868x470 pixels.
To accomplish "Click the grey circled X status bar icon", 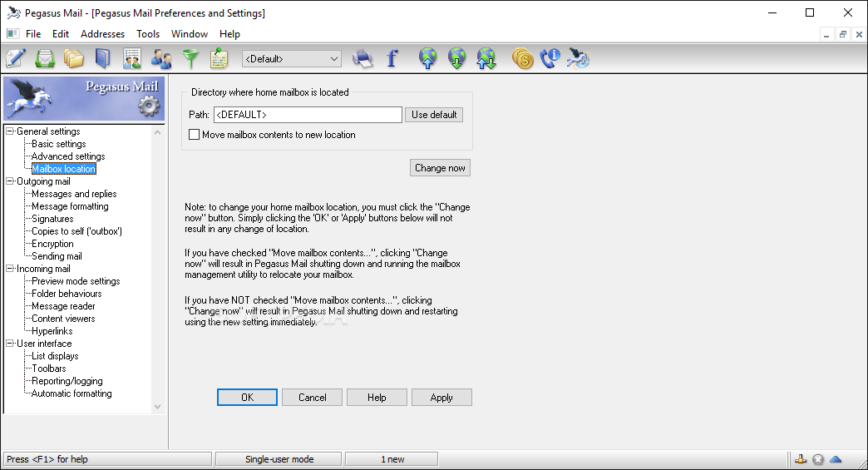I will [x=818, y=459].
